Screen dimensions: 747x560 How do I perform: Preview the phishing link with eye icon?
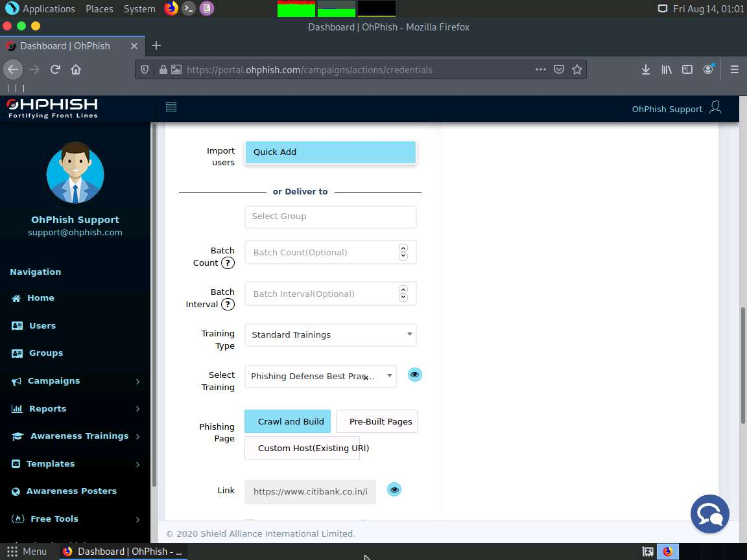point(394,489)
